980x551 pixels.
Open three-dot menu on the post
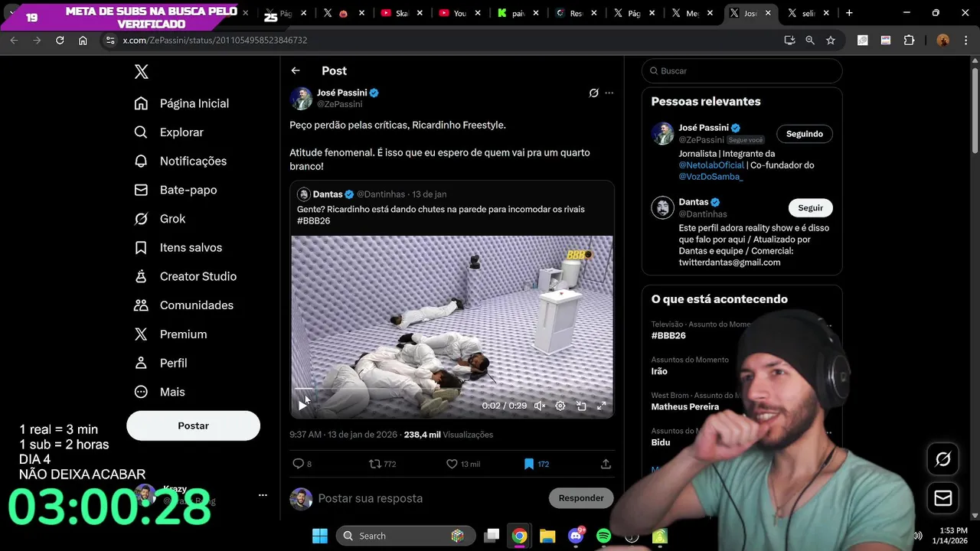coord(609,93)
